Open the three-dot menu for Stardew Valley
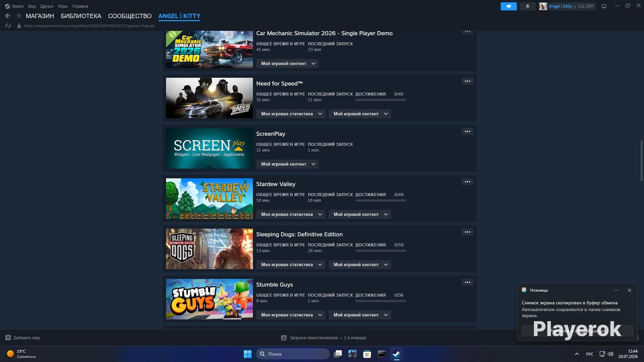The width and height of the screenshot is (644, 362). pos(468,182)
